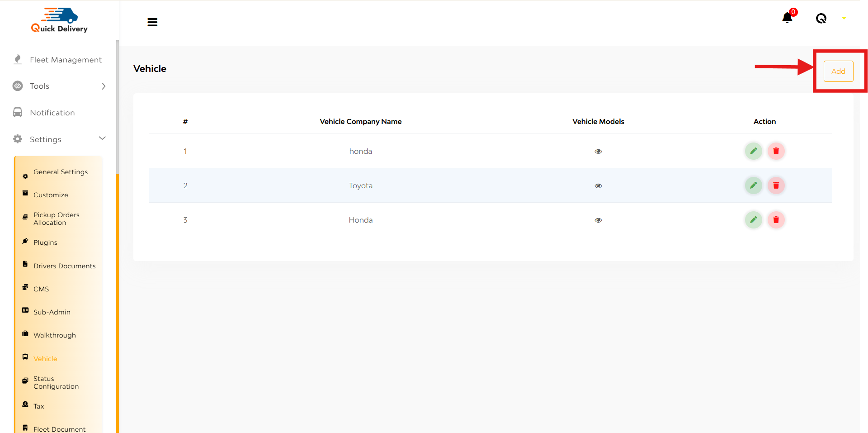Viewport: 868px width, 433px height.
Task: Open Plugins settings
Action: coord(45,243)
